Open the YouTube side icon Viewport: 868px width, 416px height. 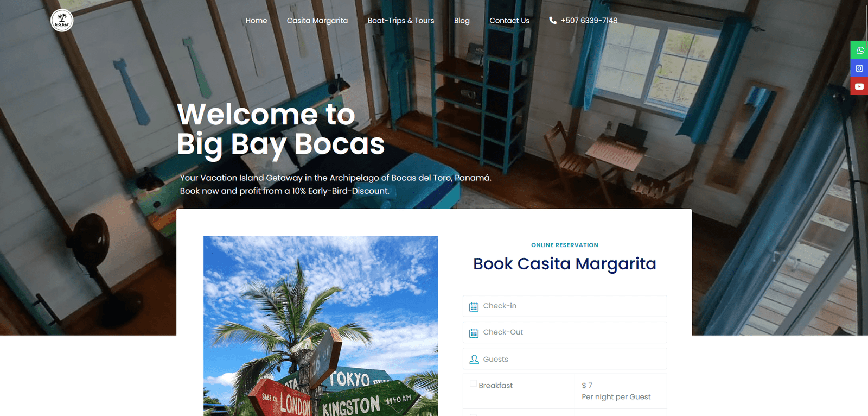click(x=859, y=86)
